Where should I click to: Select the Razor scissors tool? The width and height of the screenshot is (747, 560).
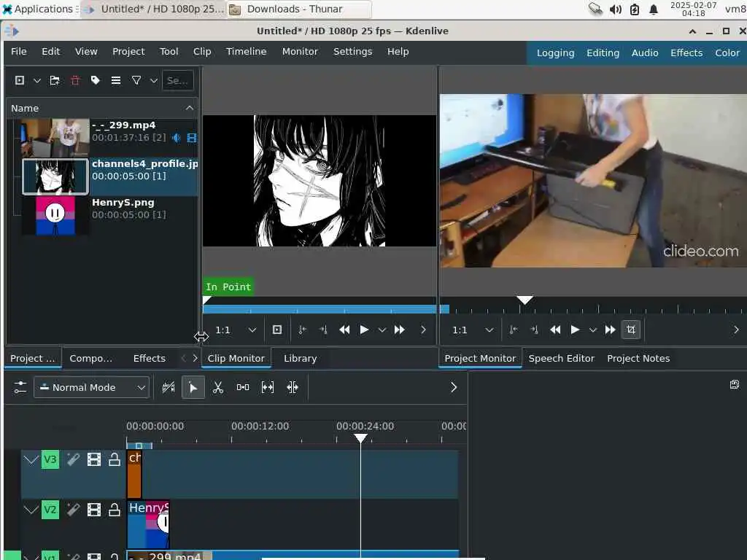tap(218, 388)
